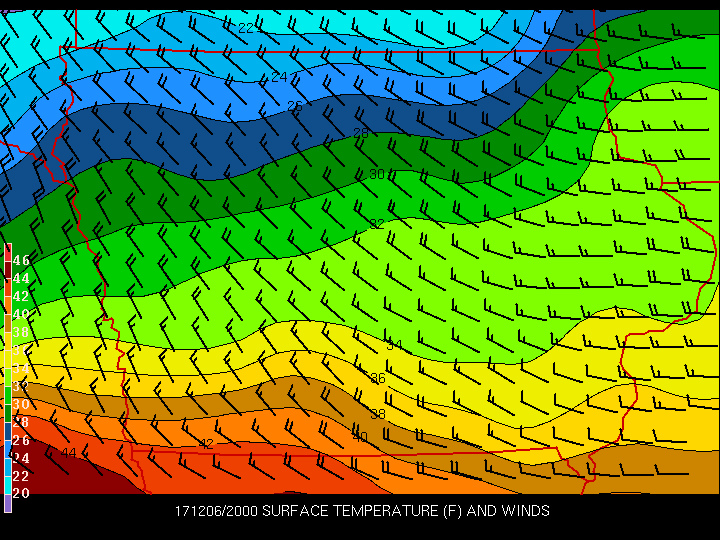720x540 pixels.
Task: Click the 42 legend label
Action: click(21, 296)
